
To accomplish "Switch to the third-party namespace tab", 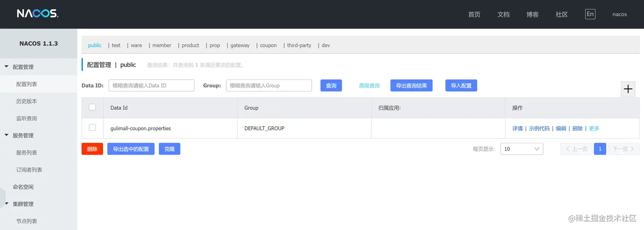I will pos(299,45).
